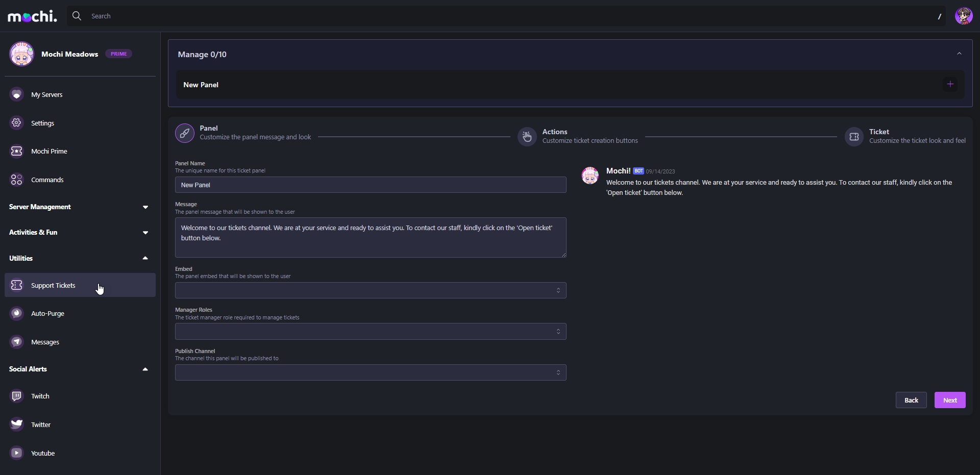Image resolution: width=980 pixels, height=475 pixels.
Task: Click into the Panel Name field
Action: tap(371, 185)
